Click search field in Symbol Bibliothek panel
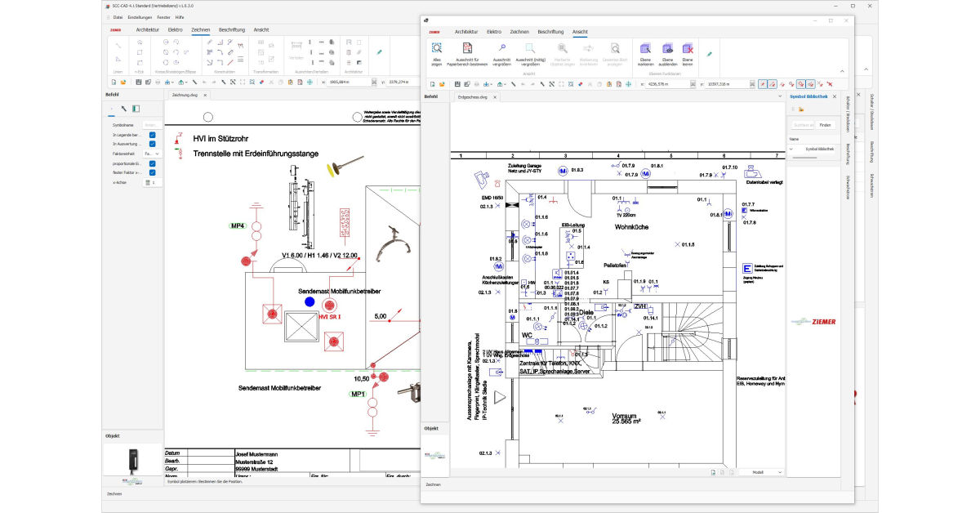980x513 pixels. pos(802,124)
